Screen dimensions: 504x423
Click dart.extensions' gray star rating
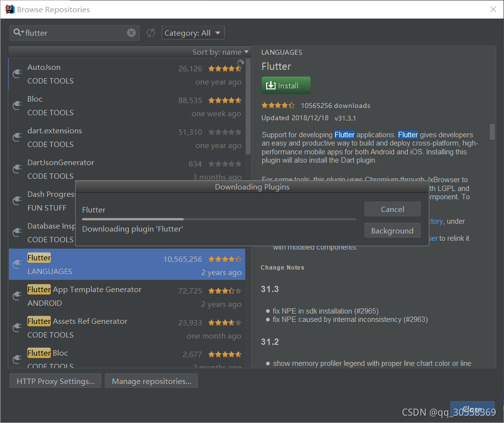click(225, 132)
